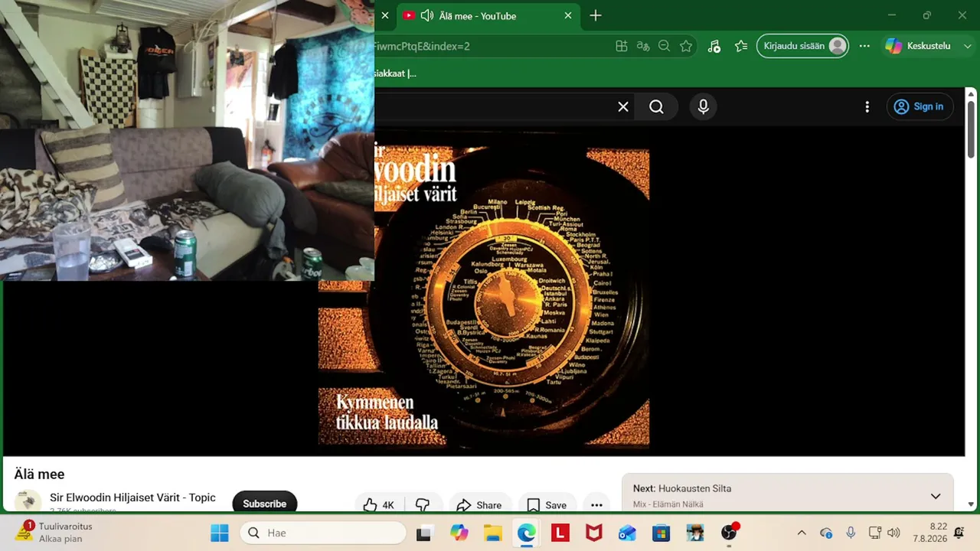Open Task View from the taskbar
Viewport: 980px width, 551px height.
(x=423, y=533)
